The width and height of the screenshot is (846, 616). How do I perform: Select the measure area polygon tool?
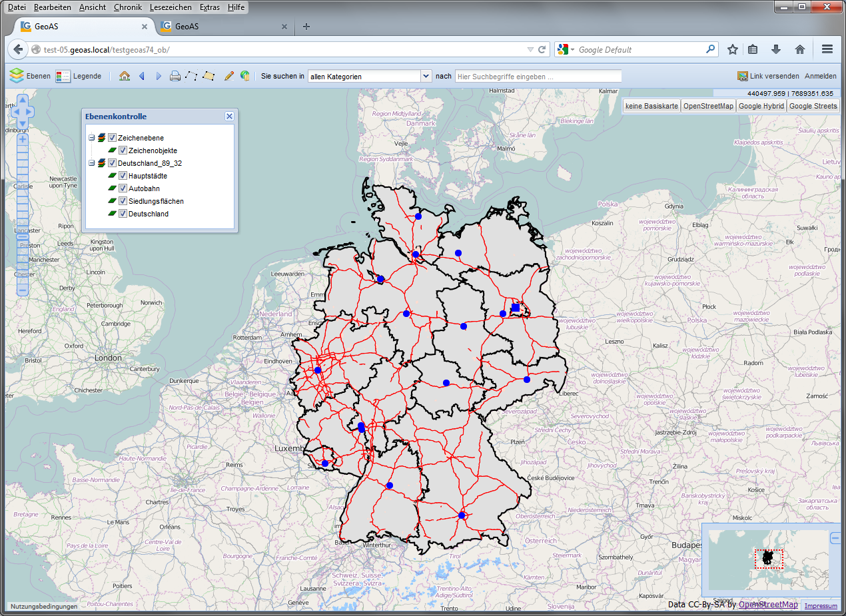click(x=209, y=76)
